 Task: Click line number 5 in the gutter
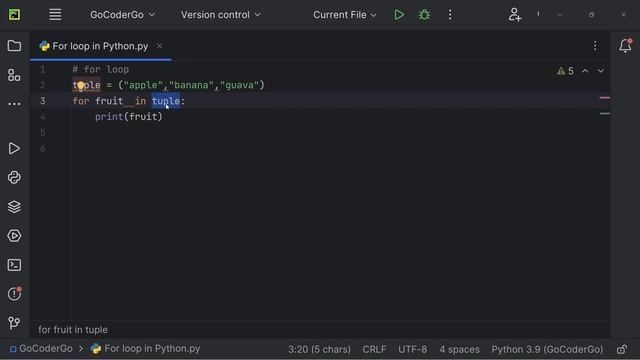tap(43, 133)
